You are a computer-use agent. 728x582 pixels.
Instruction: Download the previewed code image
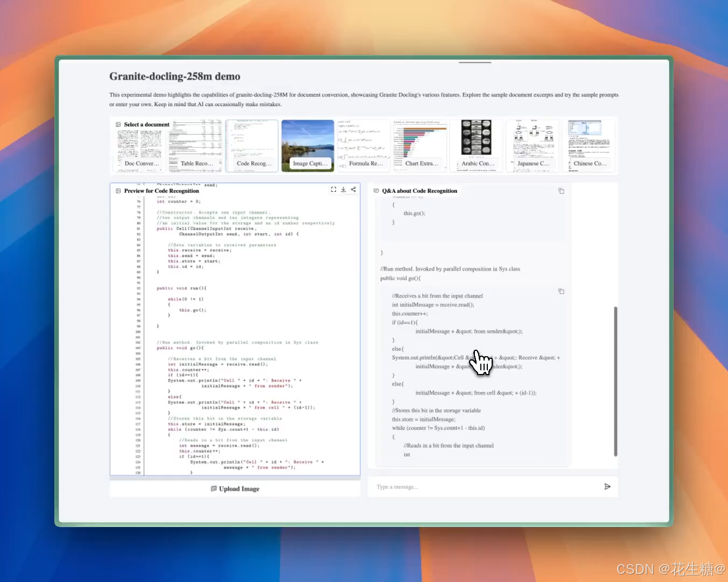[344, 189]
